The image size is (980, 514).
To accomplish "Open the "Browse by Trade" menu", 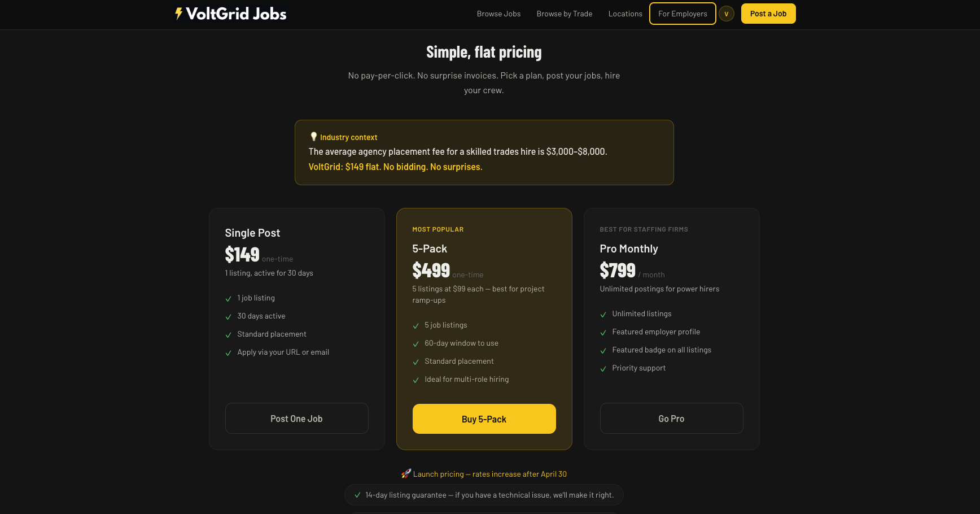I will 564,14.
